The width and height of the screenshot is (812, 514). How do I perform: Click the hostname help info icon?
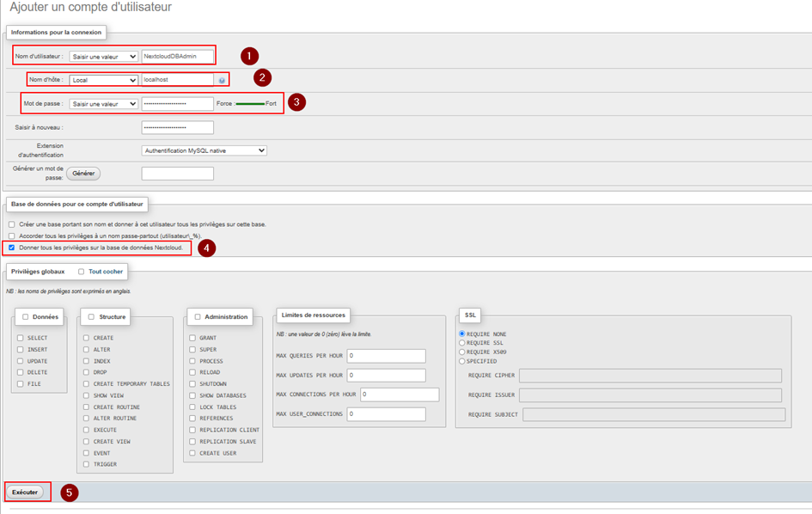tap(222, 80)
